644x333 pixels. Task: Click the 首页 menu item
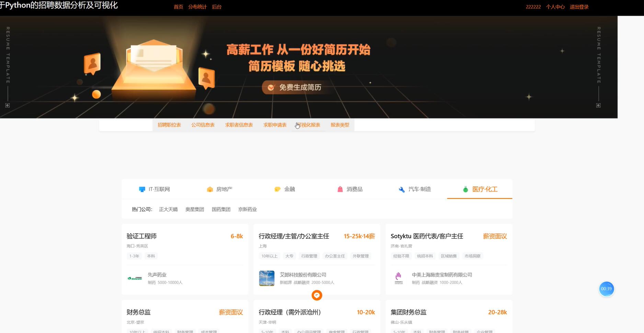pyautogui.click(x=178, y=6)
